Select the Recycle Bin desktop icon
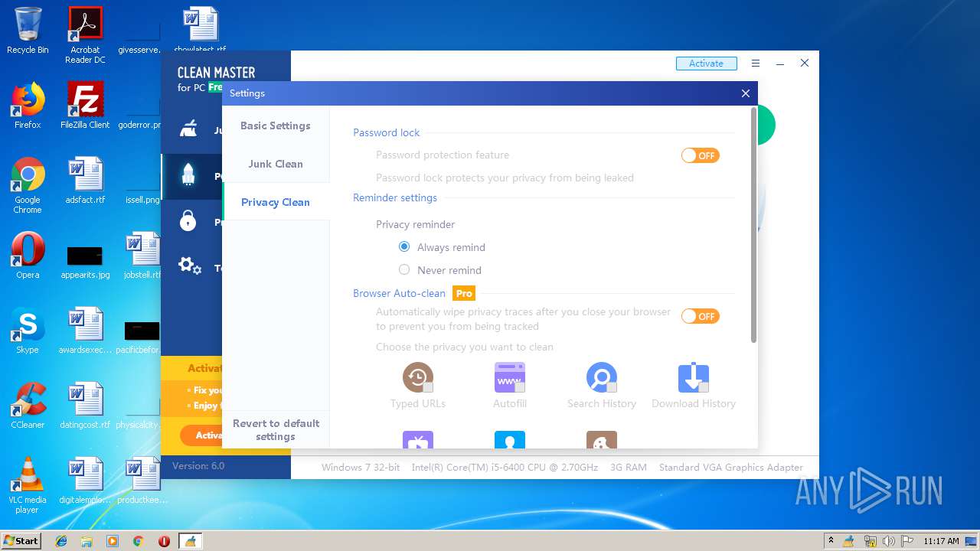Screen dimensions: 980x551 [28, 31]
